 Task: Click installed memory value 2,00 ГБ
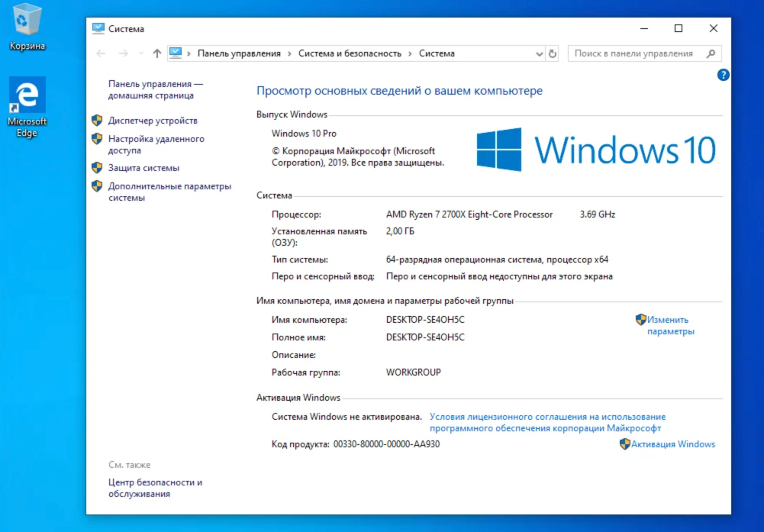(x=400, y=231)
